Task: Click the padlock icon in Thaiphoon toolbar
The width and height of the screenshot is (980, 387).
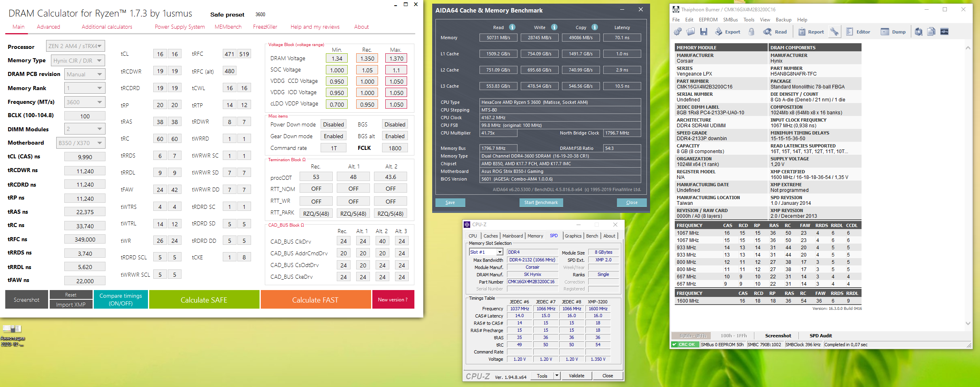Action: [x=752, y=32]
